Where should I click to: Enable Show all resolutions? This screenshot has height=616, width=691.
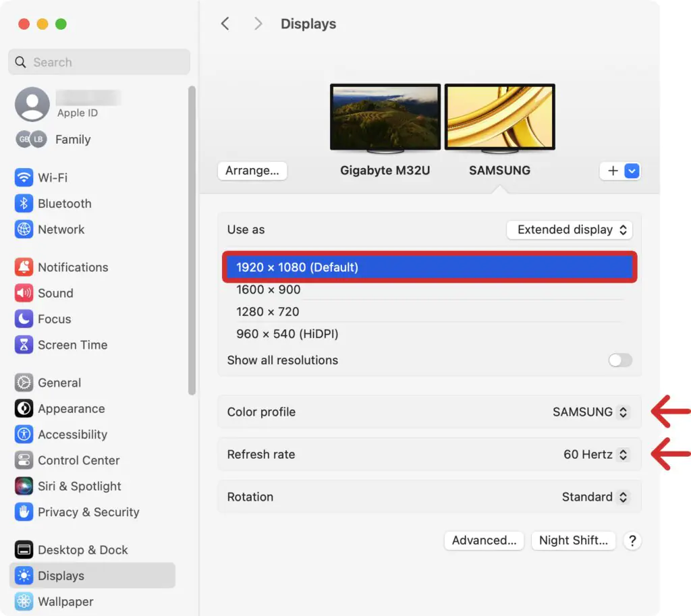click(x=619, y=360)
